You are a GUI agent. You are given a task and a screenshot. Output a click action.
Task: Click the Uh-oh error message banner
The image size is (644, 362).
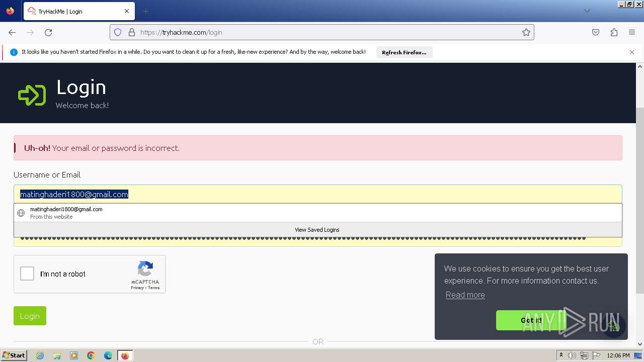(318, 148)
